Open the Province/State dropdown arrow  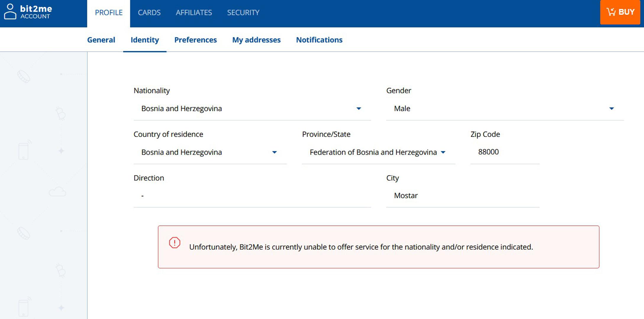tap(443, 152)
